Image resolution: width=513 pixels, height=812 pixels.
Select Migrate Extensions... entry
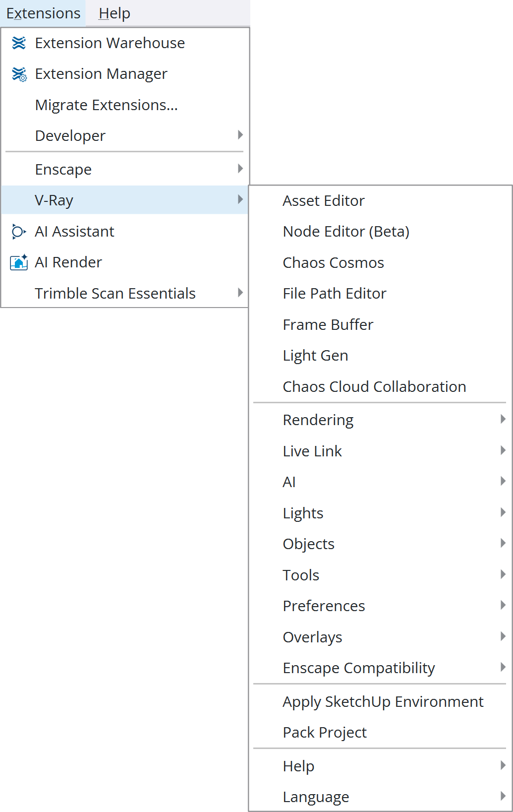coord(107,105)
